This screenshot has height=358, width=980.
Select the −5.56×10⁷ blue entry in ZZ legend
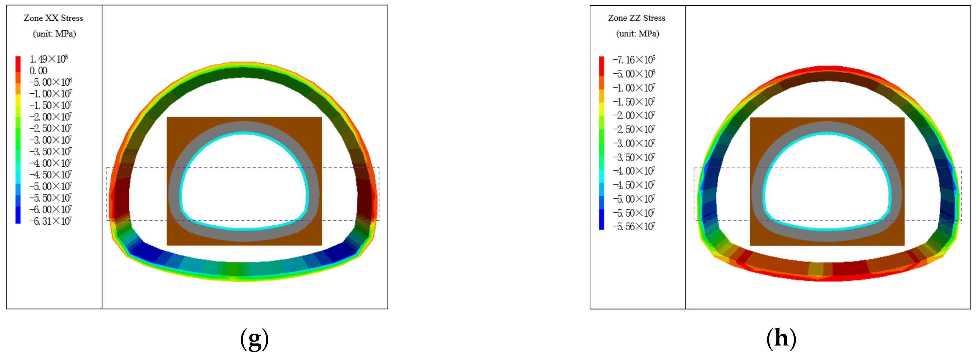click(634, 226)
